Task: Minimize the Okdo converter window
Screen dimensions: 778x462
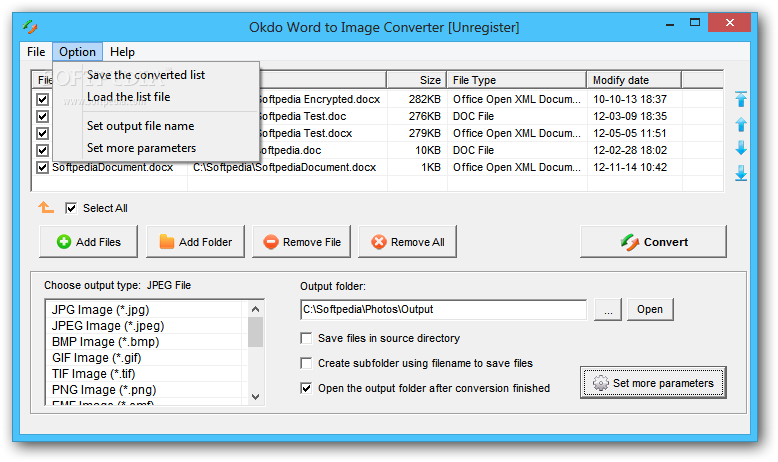Action: click(670, 24)
